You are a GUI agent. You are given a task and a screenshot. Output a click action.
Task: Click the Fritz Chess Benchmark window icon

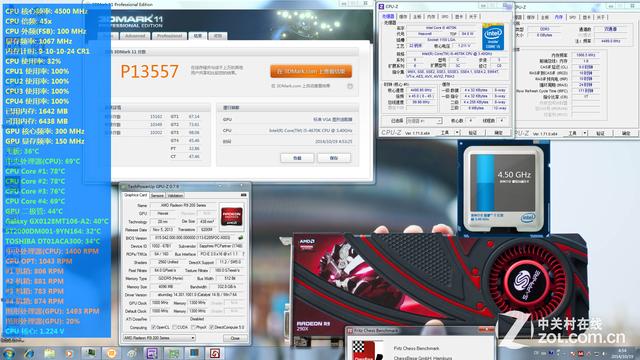(350, 331)
